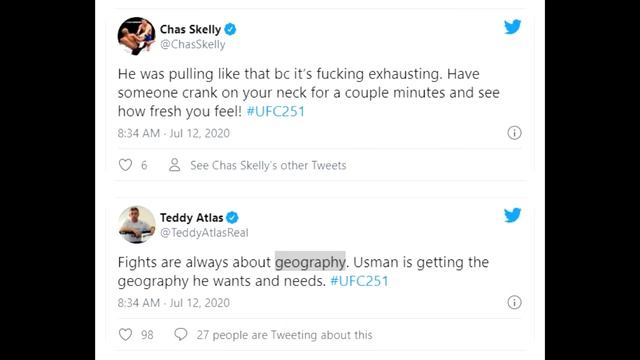Viewport: 640px width, 360px height.
Task: Click the highlighted word geography
Action: tap(310, 262)
